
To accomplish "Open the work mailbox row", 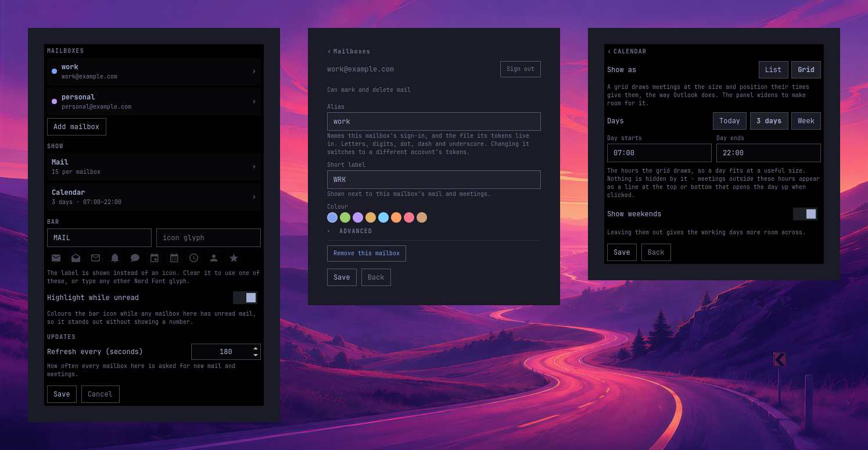I will [154, 72].
